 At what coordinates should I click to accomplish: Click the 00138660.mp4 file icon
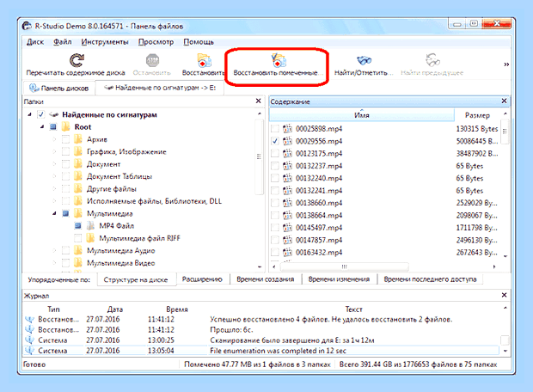pyautogui.click(x=288, y=203)
